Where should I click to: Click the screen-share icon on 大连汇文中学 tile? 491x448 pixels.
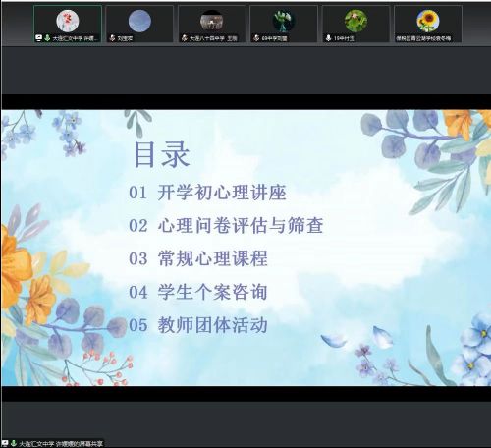[x=38, y=38]
